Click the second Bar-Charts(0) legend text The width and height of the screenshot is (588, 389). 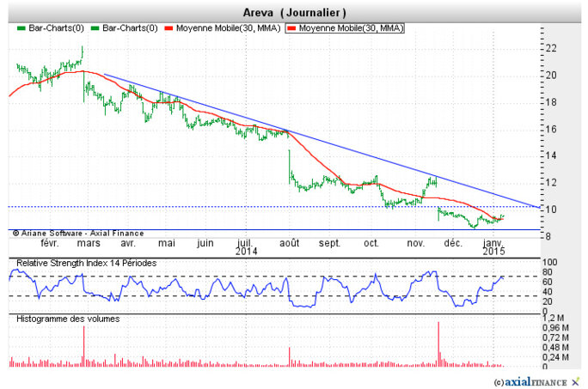tap(129, 28)
